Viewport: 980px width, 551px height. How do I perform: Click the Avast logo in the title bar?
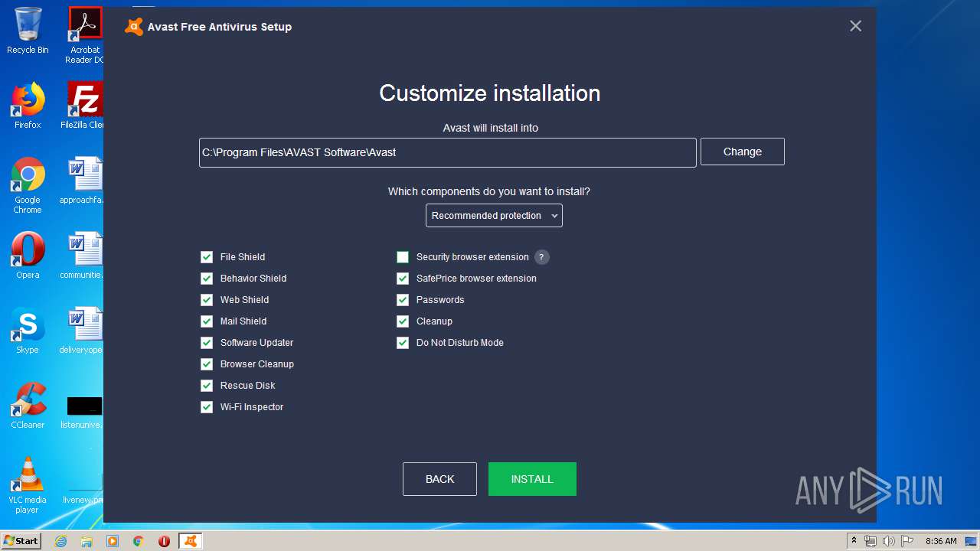point(134,27)
